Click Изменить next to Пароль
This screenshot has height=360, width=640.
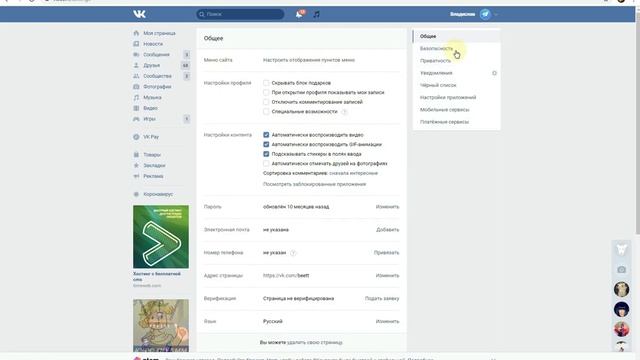coord(387,207)
